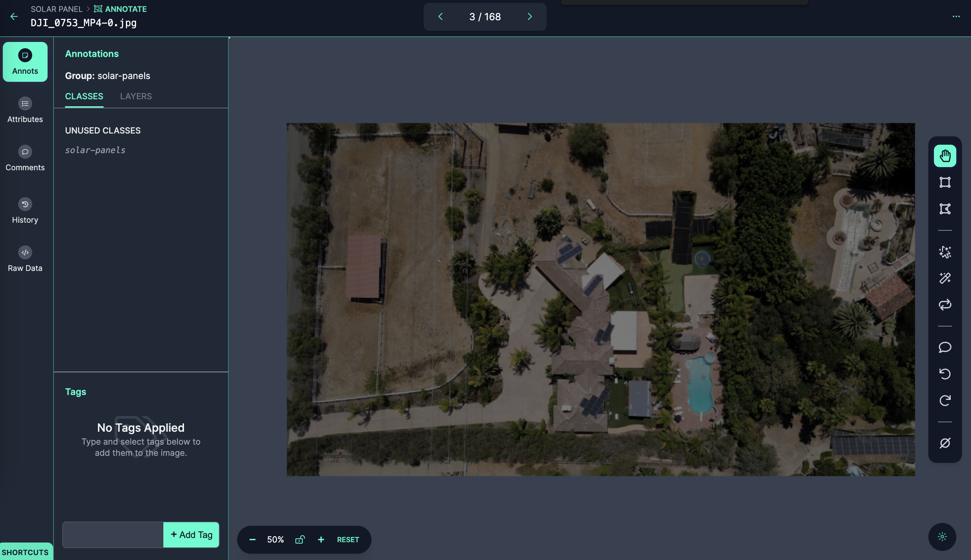971x560 pixels.
Task: Go to next image arrow
Action: tap(530, 16)
